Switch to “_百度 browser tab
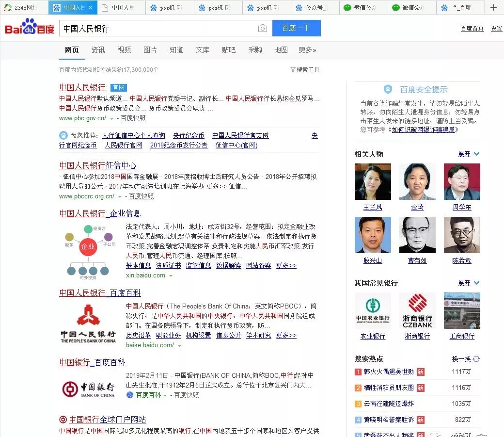The width and height of the screenshot is (504, 437). tap(460, 7)
